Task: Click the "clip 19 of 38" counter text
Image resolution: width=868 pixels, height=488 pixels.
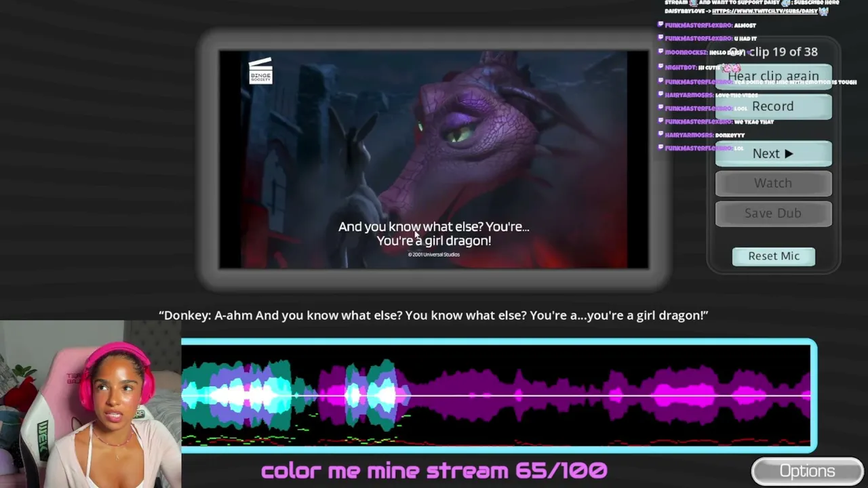Action: 783,52
